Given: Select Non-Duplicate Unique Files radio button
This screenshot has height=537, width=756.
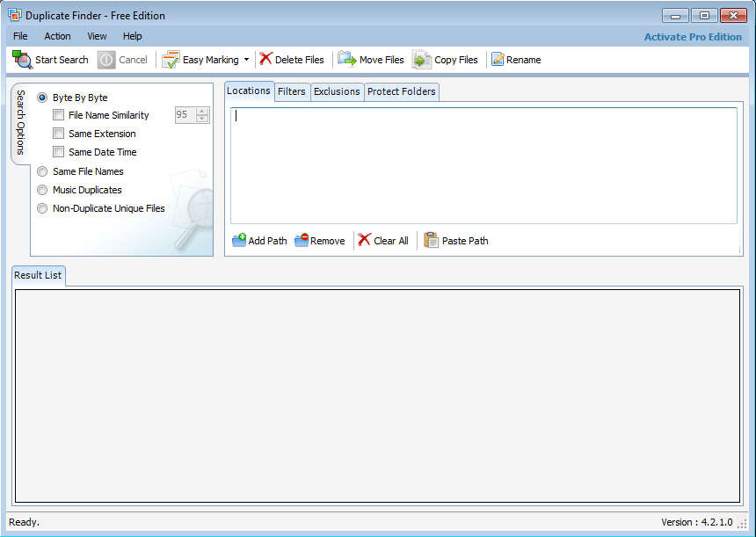Looking at the screenshot, I should 42,208.
